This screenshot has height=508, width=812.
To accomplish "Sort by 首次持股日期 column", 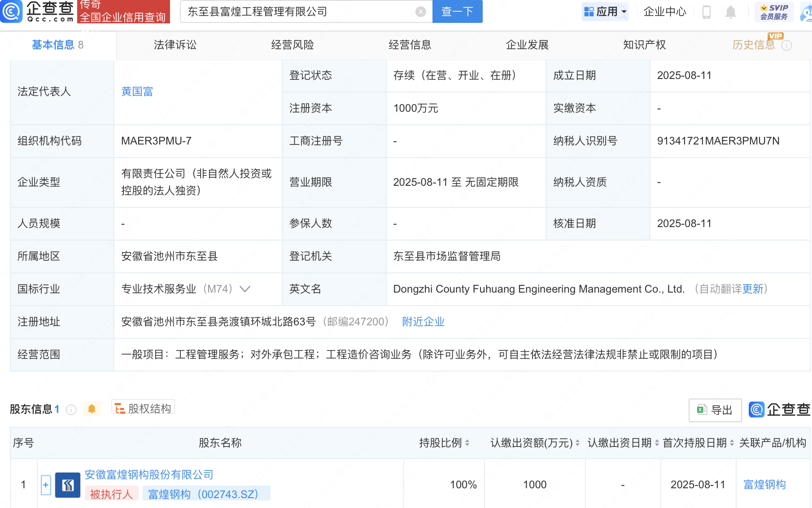I will (732, 443).
